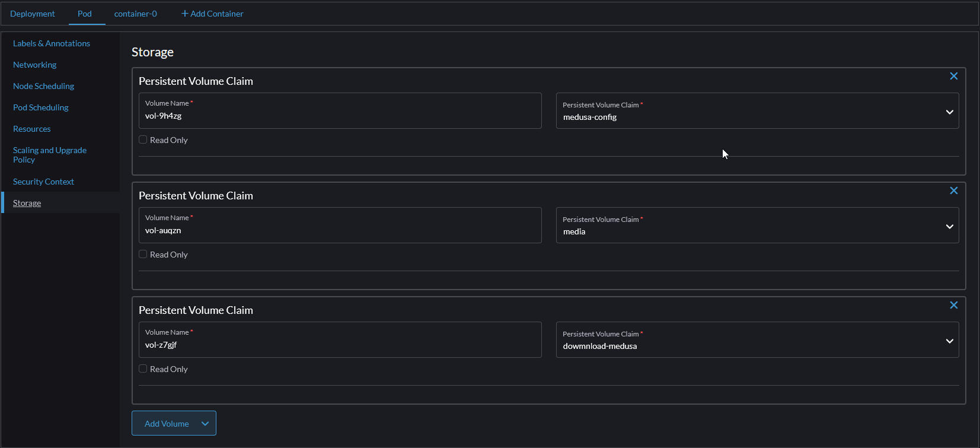Viewport: 980px width, 448px height.
Task: Edit the vol-z7gjf Volume Name field
Action: coord(340,345)
